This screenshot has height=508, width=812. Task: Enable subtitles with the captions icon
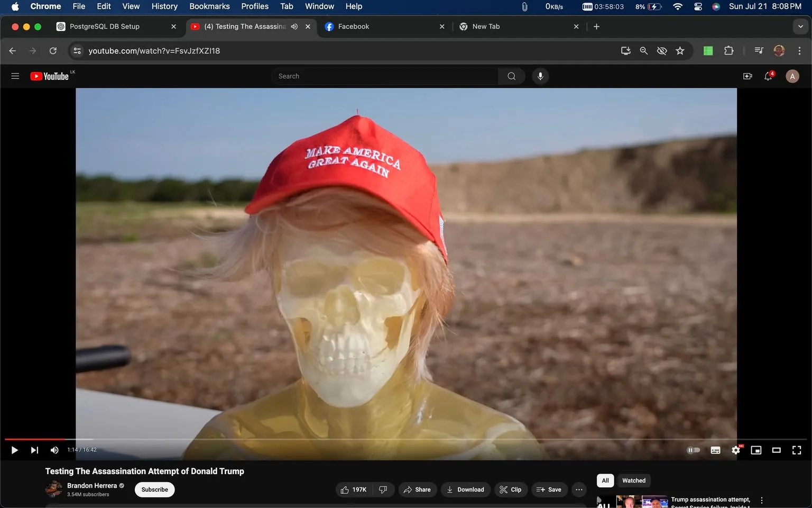(x=715, y=450)
